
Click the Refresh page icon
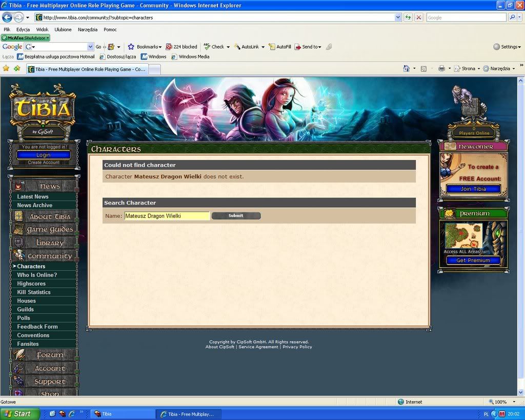(x=408, y=17)
